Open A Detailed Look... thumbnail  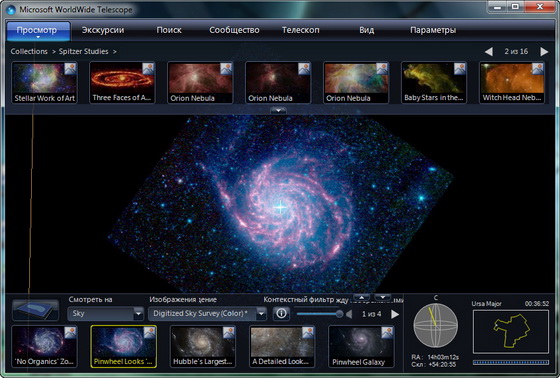tap(282, 346)
